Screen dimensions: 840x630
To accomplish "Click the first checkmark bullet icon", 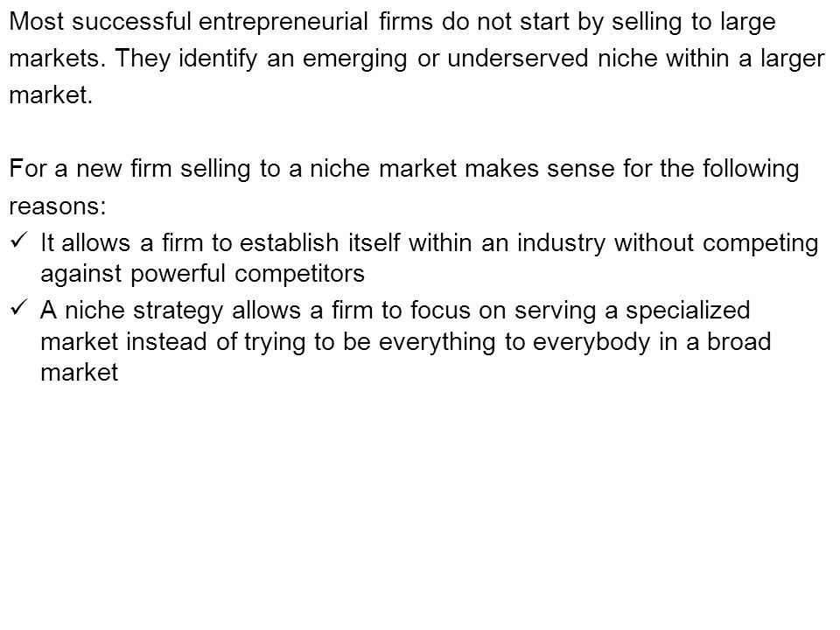I will pyautogui.click(x=18, y=240).
